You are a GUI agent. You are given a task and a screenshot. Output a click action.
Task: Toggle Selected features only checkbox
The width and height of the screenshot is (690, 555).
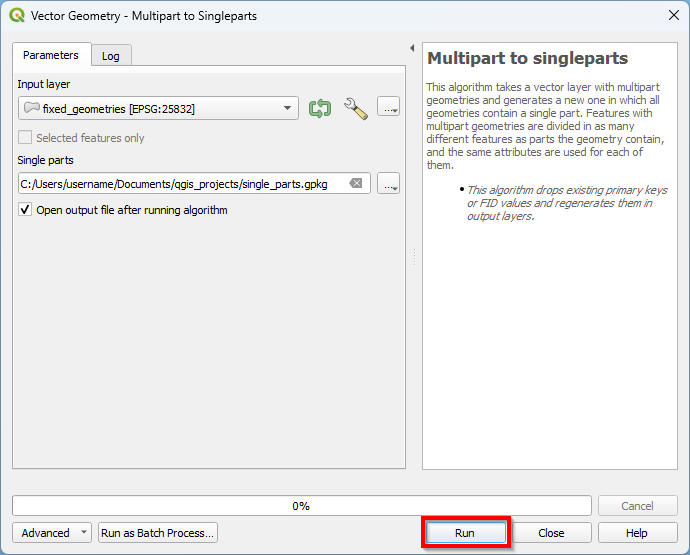(x=26, y=138)
